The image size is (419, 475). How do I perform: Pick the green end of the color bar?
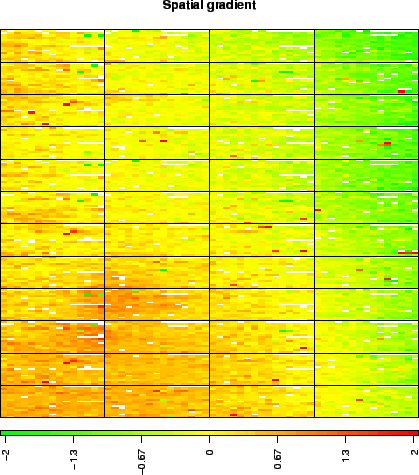(x=5, y=433)
